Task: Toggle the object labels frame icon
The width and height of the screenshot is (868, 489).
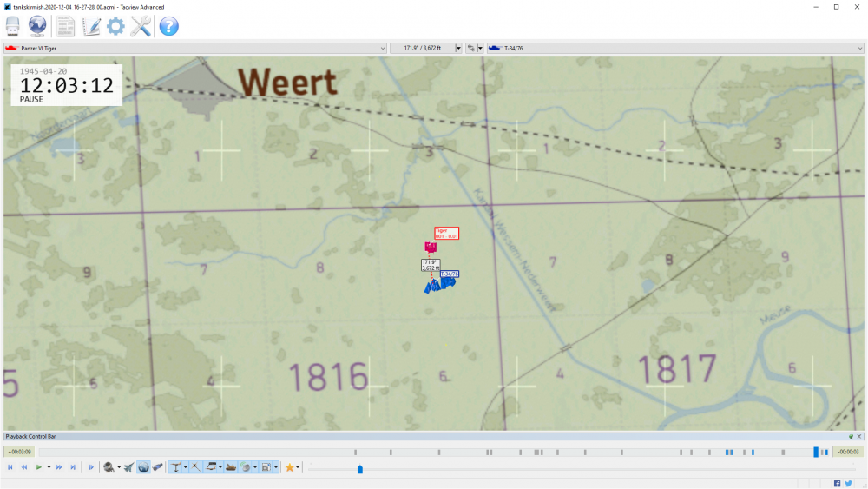Action: pos(266,467)
